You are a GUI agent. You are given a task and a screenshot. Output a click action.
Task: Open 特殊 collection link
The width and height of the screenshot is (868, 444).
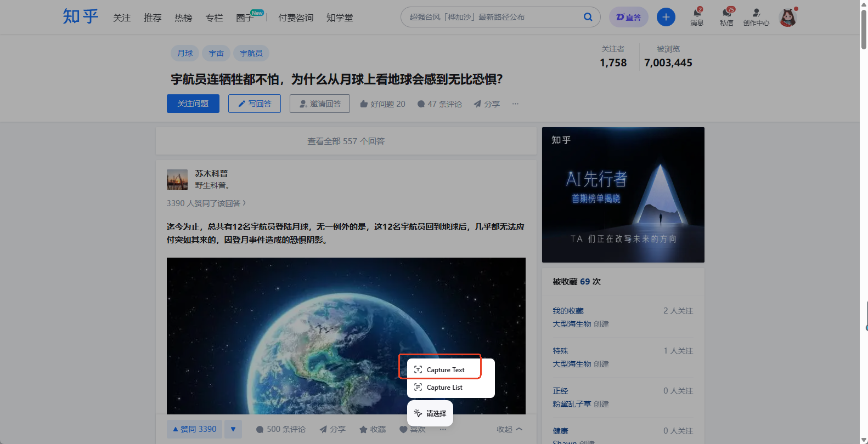click(560, 351)
